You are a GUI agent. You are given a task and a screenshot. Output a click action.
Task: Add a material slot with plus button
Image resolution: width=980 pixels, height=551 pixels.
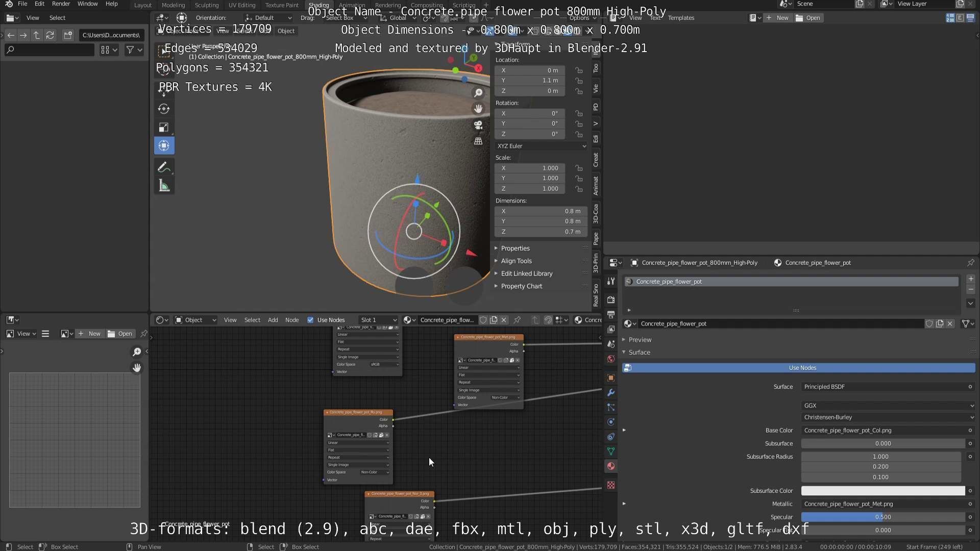(x=971, y=279)
